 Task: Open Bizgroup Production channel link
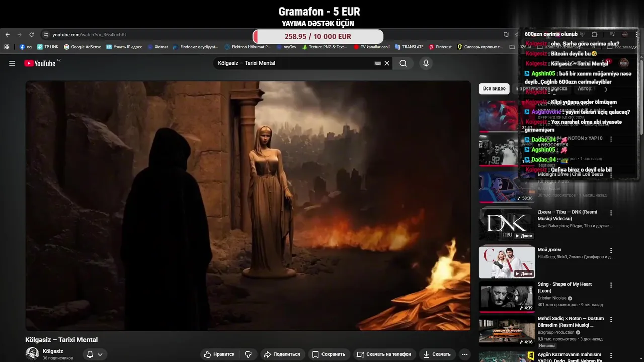tap(556, 332)
